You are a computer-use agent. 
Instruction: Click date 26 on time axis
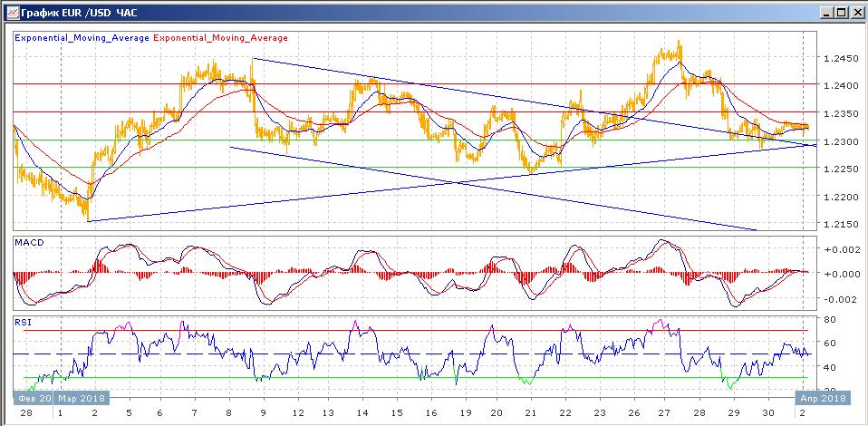[634, 413]
